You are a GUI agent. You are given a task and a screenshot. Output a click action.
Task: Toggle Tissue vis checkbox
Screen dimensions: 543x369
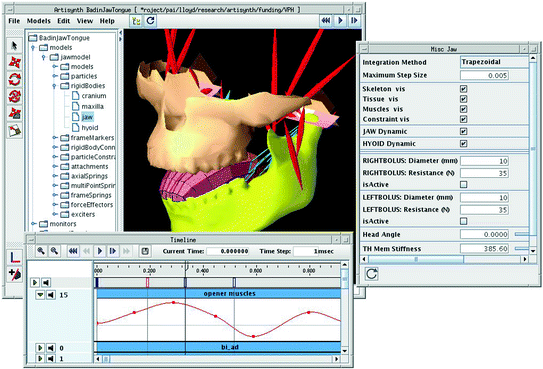pyautogui.click(x=464, y=99)
